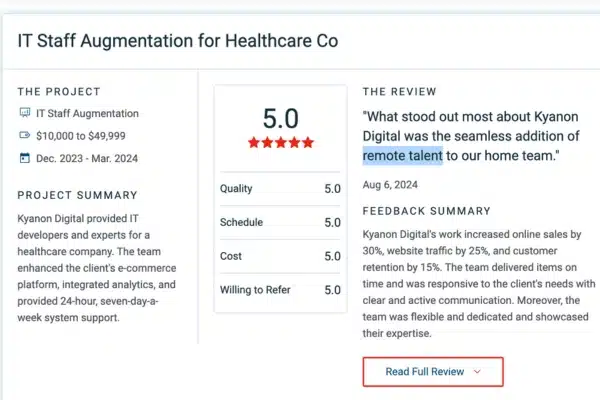
Task: Click the budget tag icon
Action: (x=24, y=135)
